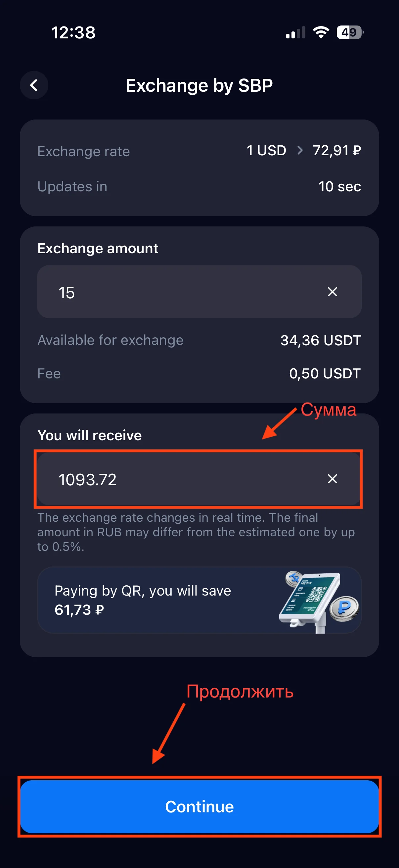
Task: Tap the 34,36 USDT available balance
Action: pos(321,340)
